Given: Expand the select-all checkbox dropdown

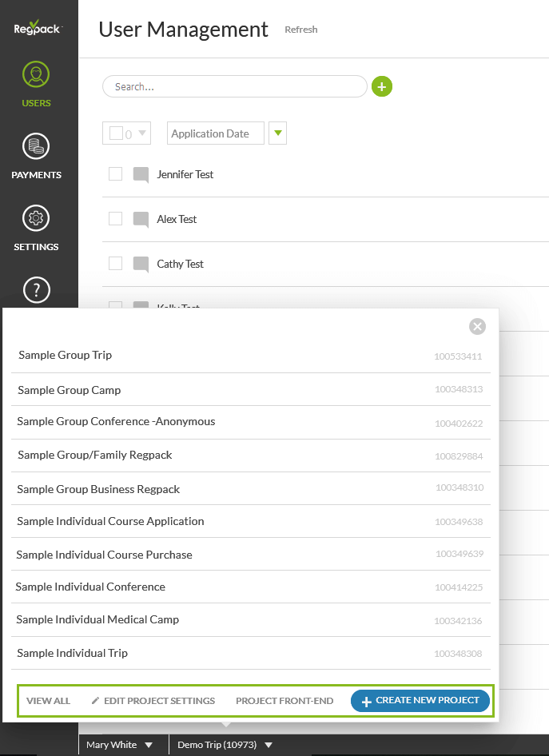Looking at the screenshot, I should (143, 133).
